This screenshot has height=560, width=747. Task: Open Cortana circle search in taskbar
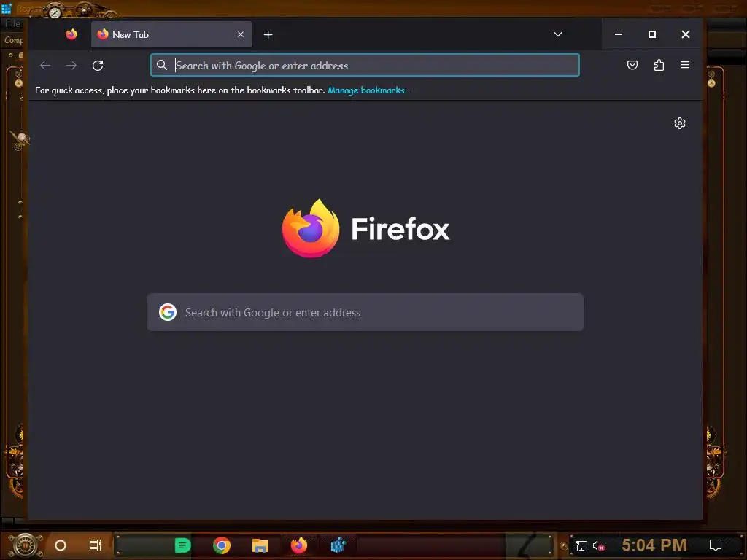point(61,545)
